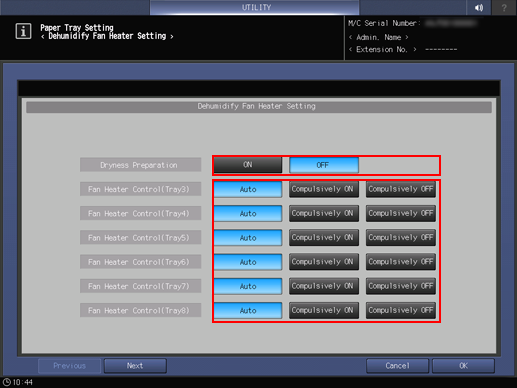Click the Fan Heater Control(Tray6) label
517x388 pixels.
pyautogui.click(x=140, y=262)
